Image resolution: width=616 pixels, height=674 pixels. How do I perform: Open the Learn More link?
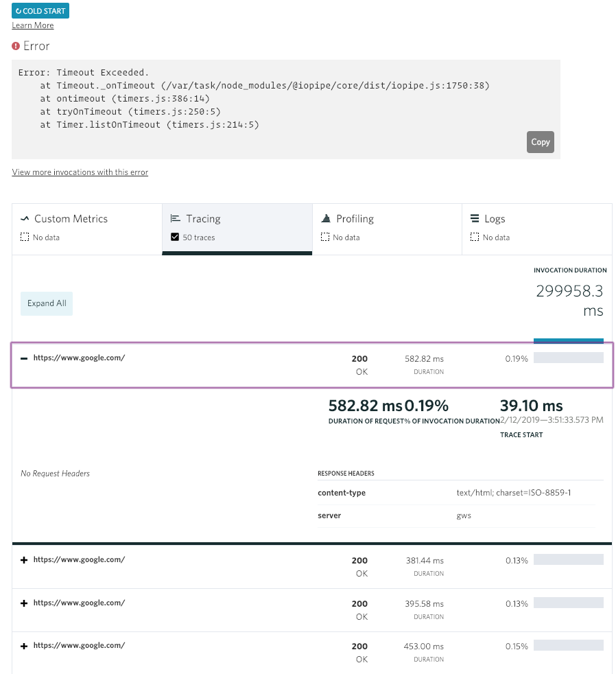(x=32, y=25)
